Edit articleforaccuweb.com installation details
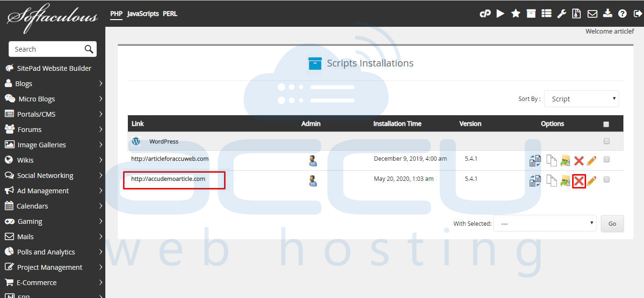 591,161
